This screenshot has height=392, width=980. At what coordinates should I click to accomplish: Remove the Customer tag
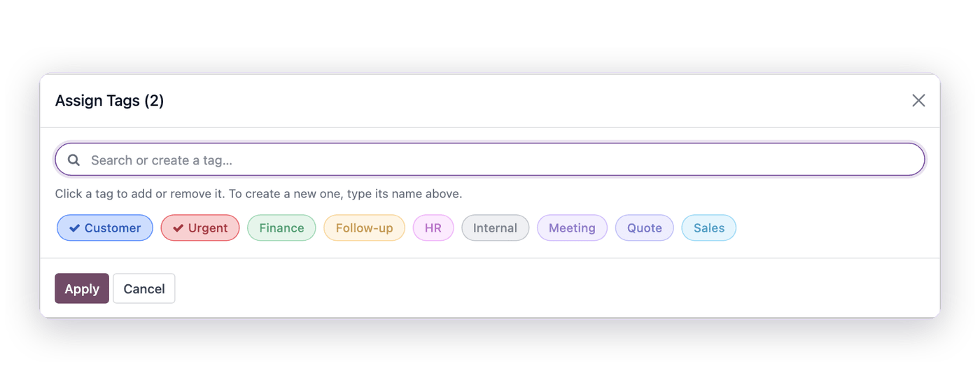point(105,227)
